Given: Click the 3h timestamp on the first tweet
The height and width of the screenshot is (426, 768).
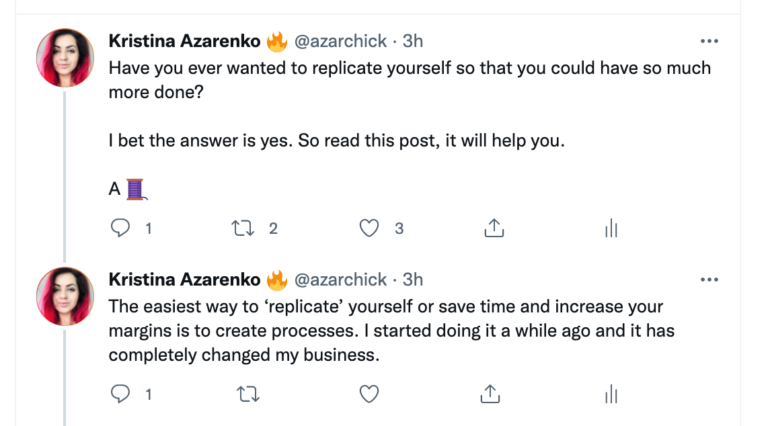Looking at the screenshot, I should tap(412, 41).
